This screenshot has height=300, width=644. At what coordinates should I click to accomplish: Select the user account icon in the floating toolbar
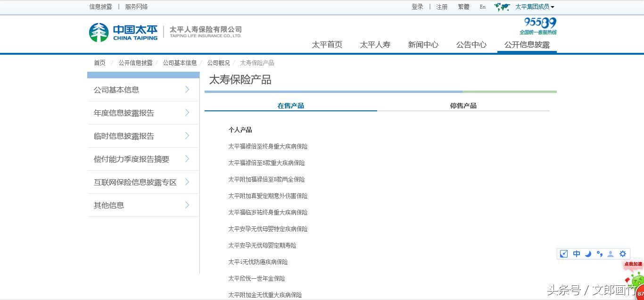tap(610, 254)
